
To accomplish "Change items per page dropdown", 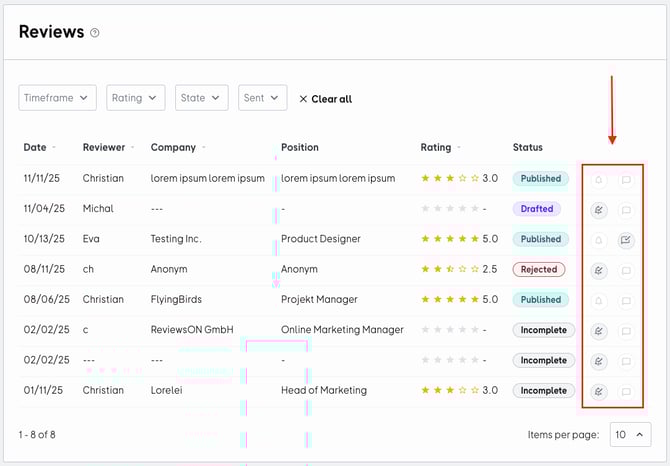I will [629, 435].
